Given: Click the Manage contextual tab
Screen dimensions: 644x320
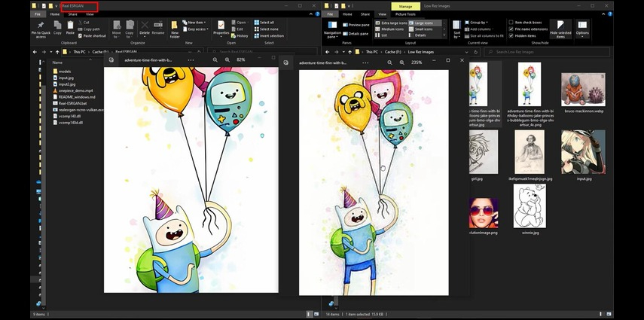Looking at the screenshot, I should (405, 7).
